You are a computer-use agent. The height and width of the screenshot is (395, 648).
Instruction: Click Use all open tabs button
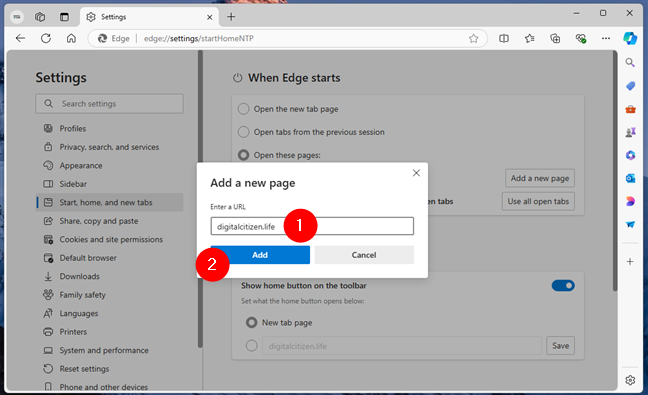538,202
